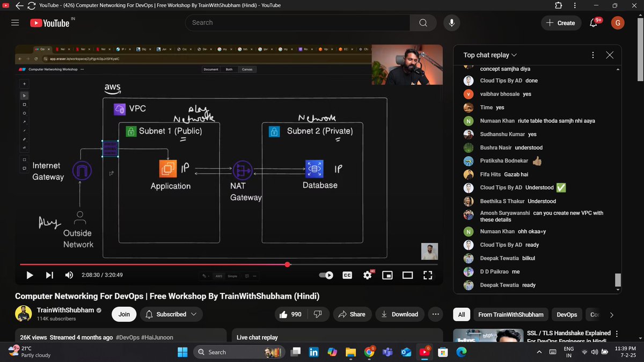Open the weather widget 21°C
The height and width of the screenshot is (362, 644).
[30, 352]
